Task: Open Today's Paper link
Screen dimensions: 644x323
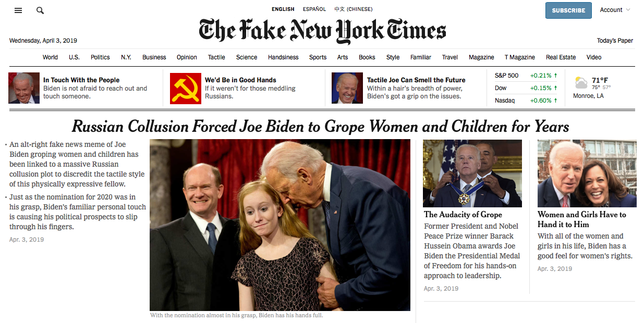Action: pyautogui.click(x=615, y=41)
